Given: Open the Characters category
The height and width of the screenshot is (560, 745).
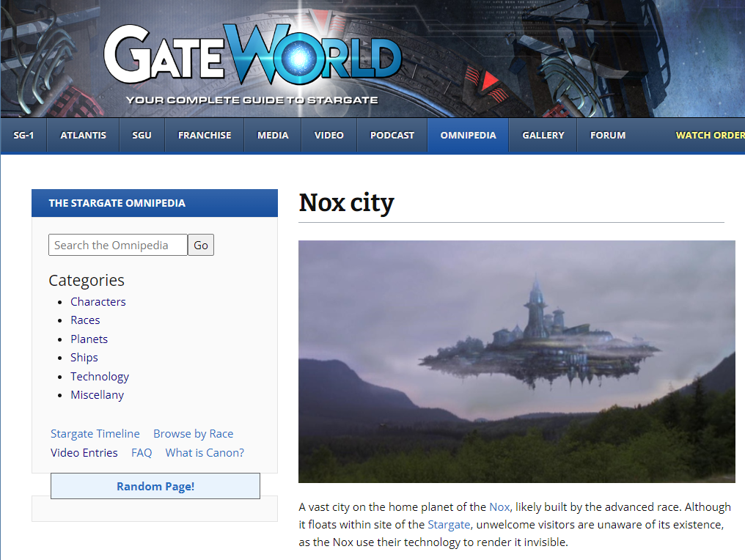Looking at the screenshot, I should 98,302.
